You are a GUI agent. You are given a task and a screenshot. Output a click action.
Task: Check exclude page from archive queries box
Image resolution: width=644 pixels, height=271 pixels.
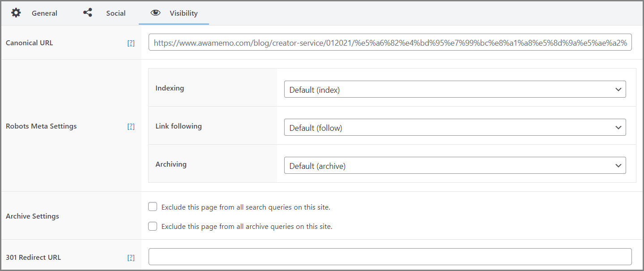tap(153, 226)
